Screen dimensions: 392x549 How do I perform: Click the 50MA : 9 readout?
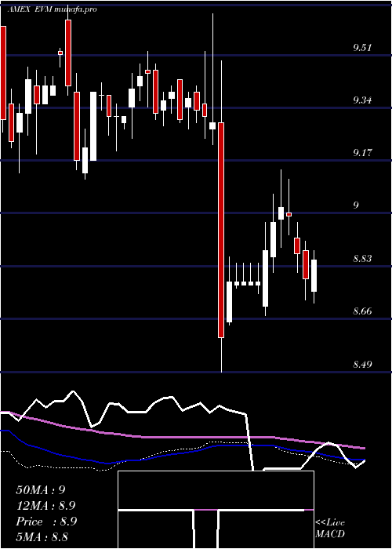41,490
